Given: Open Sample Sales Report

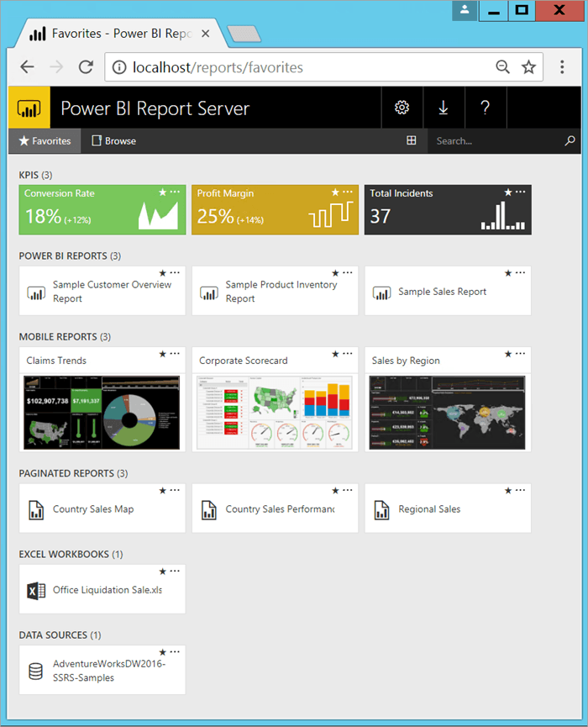Looking at the screenshot, I should coord(448,291).
